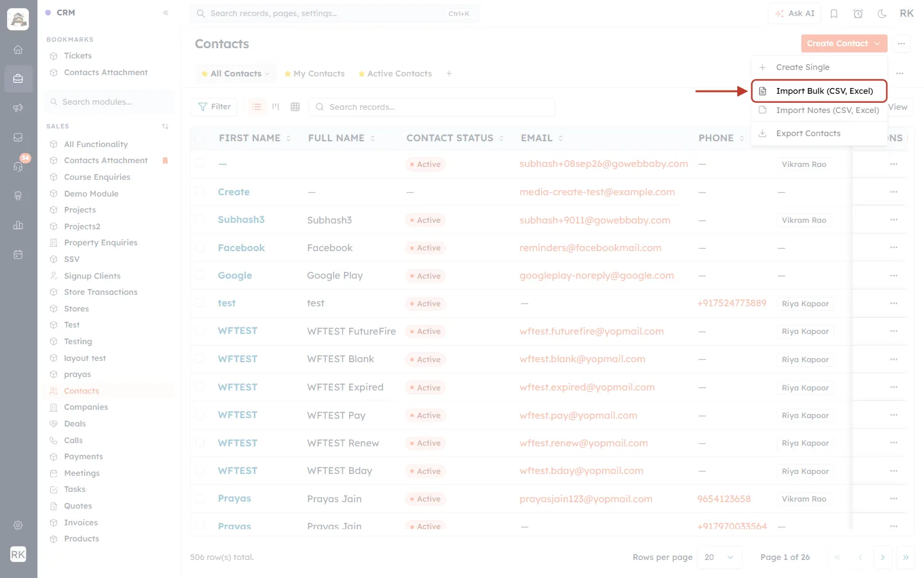Switch to kanban column view
Viewport: 924px width, 578px height.
tap(276, 107)
